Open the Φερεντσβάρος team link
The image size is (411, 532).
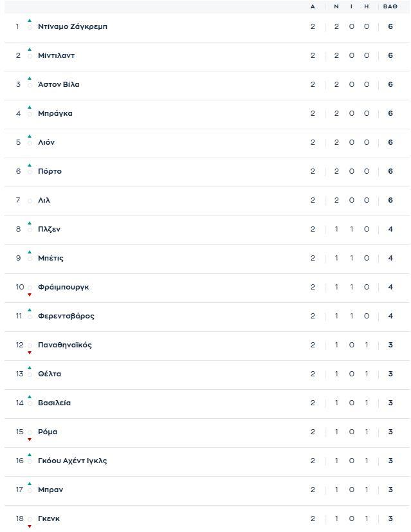[66, 316]
